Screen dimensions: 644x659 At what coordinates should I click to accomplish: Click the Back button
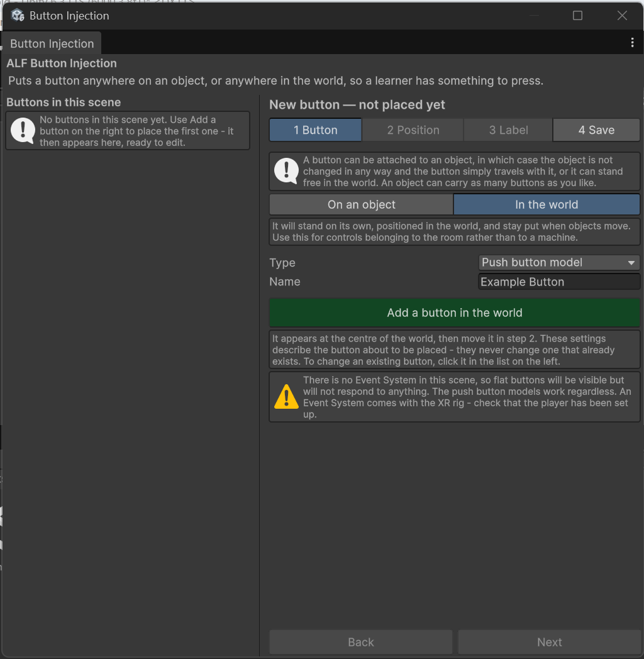[x=360, y=642]
